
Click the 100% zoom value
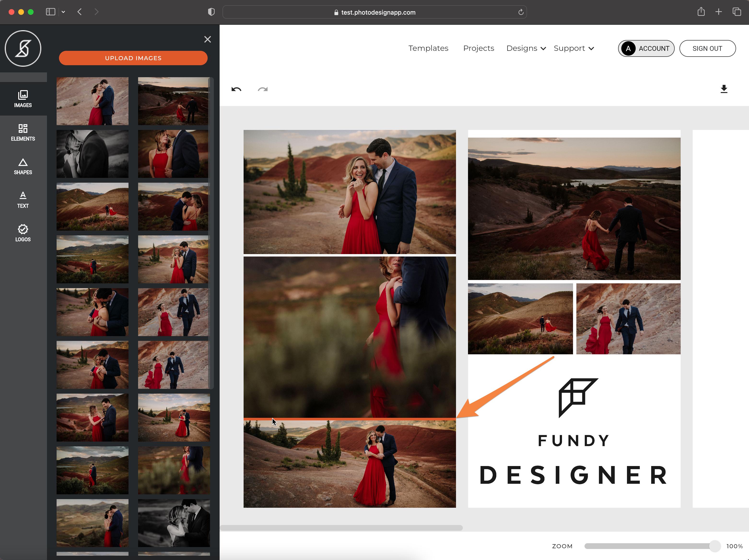[x=734, y=546]
